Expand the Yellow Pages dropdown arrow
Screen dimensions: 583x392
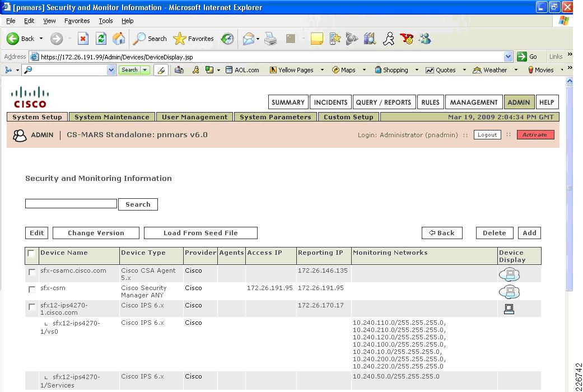point(322,70)
